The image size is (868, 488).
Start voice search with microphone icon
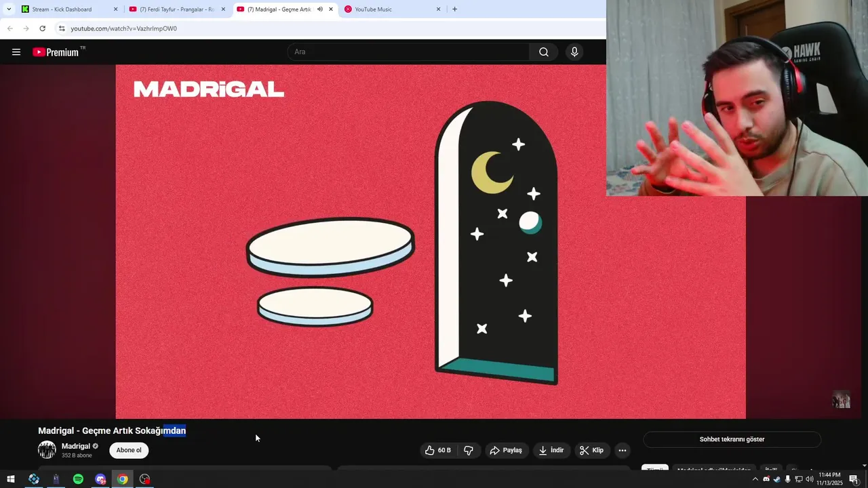pos(574,52)
